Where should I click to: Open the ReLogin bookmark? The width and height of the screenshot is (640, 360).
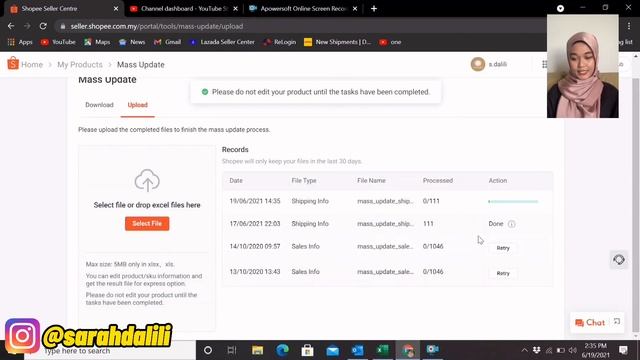(x=280, y=42)
